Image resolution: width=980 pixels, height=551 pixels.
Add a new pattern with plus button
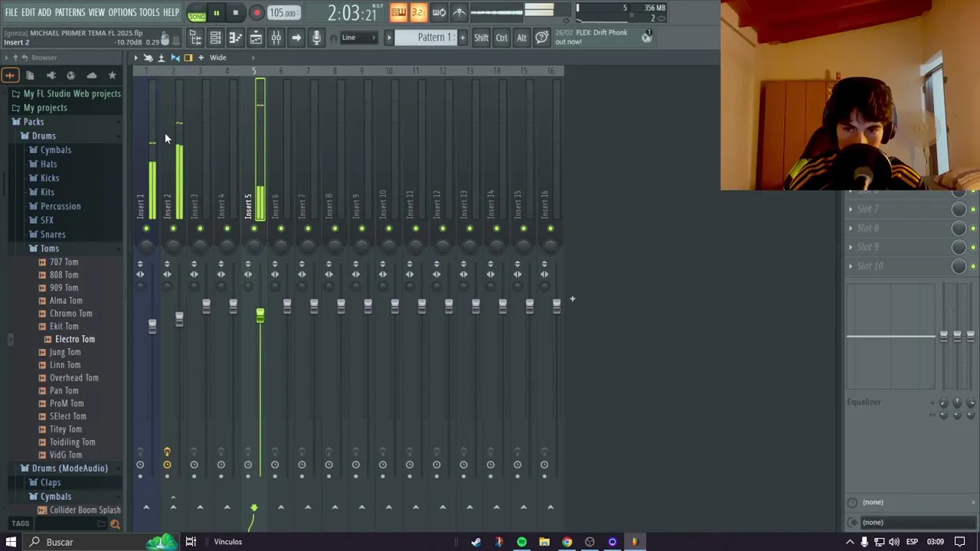tap(462, 37)
